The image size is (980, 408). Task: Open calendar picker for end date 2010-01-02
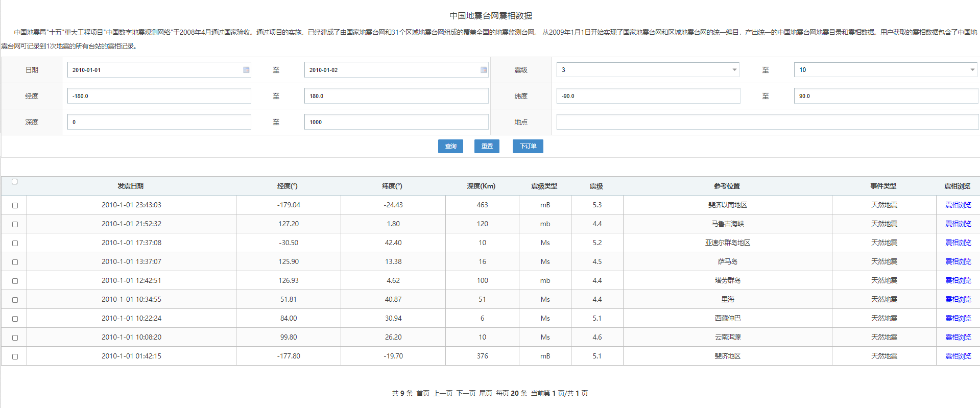pyautogui.click(x=484, y=70)
